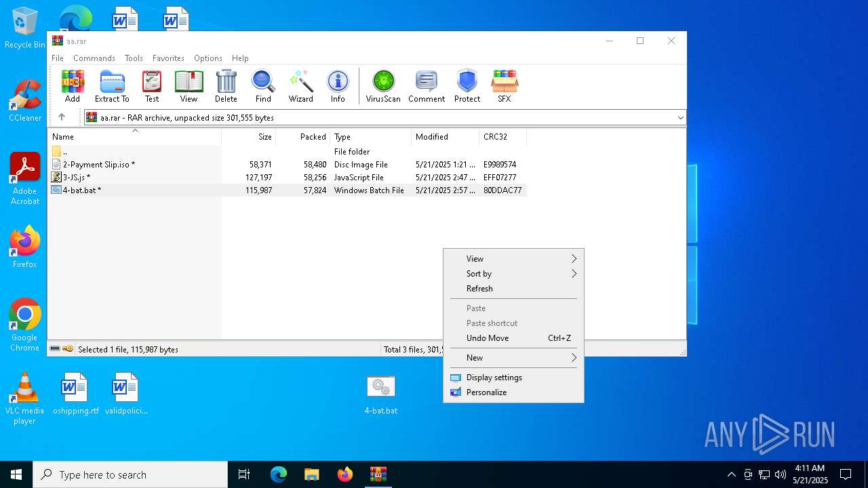This screenshot has height=488, width=868.
Task: Click the Add toolbar icon in WinRAR
Action: [x=73, y=86]
